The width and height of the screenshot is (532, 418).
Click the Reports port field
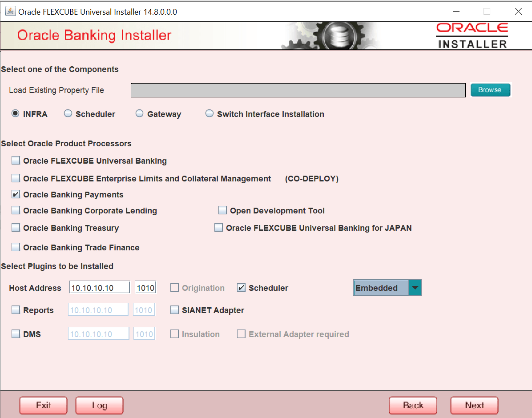tap(144, 309)
